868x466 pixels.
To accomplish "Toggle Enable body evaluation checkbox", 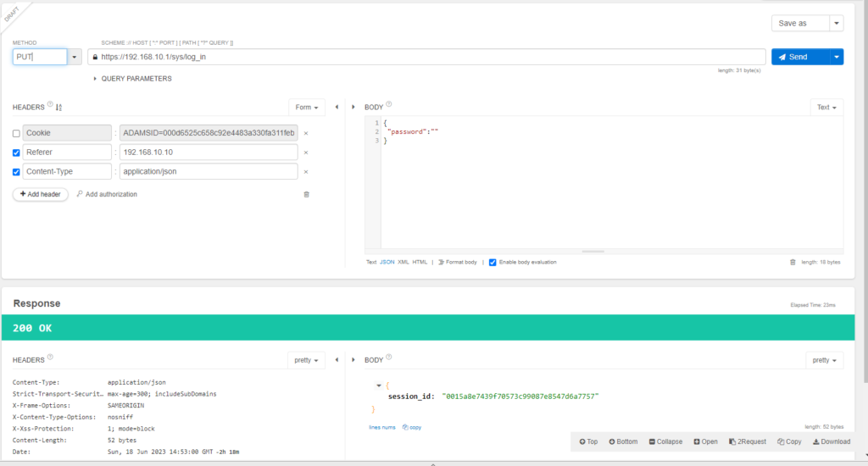I will tap(492, 263).
